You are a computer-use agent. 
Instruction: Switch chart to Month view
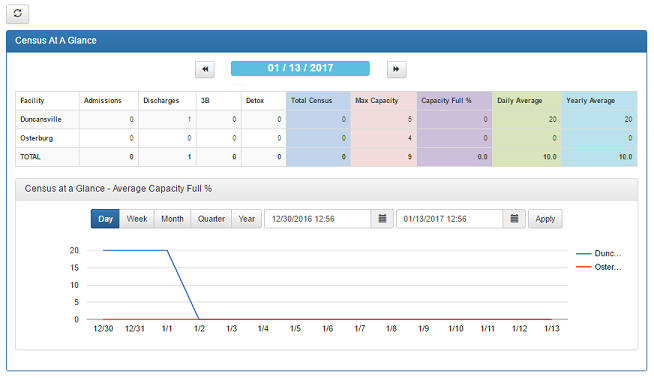(172, 219)
